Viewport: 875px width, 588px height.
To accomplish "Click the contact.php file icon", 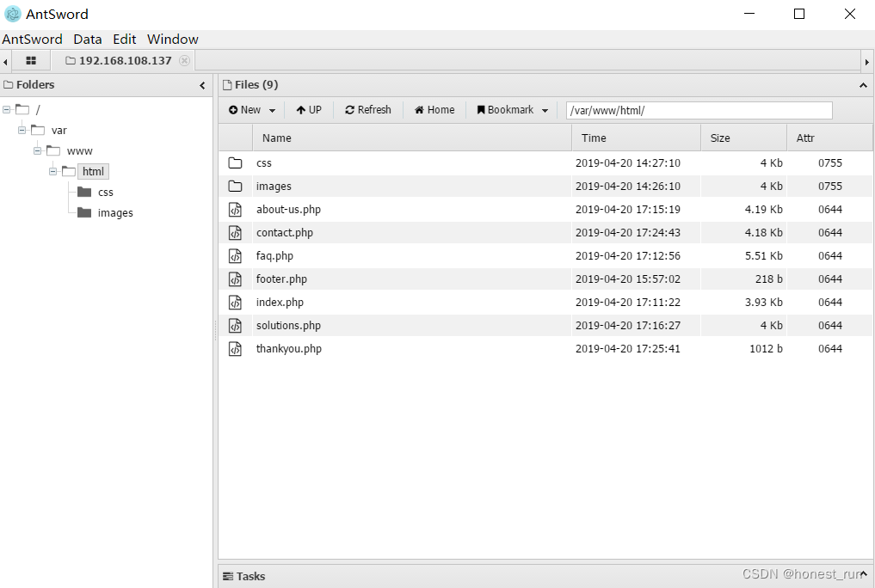I will pos(236,232).
